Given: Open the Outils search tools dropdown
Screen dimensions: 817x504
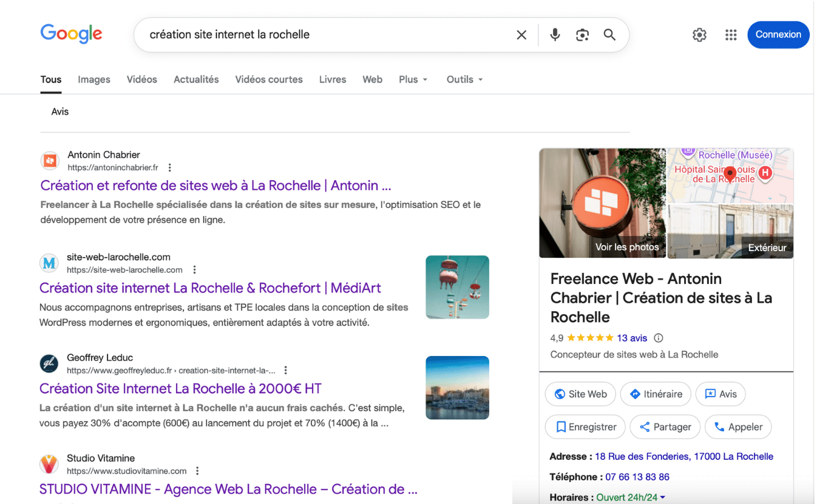Looking at the screenshot, I should click(x=464, y=79).
